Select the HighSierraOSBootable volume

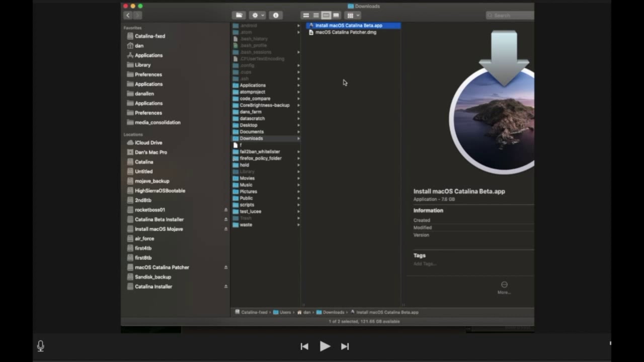[x=160, y=191]
